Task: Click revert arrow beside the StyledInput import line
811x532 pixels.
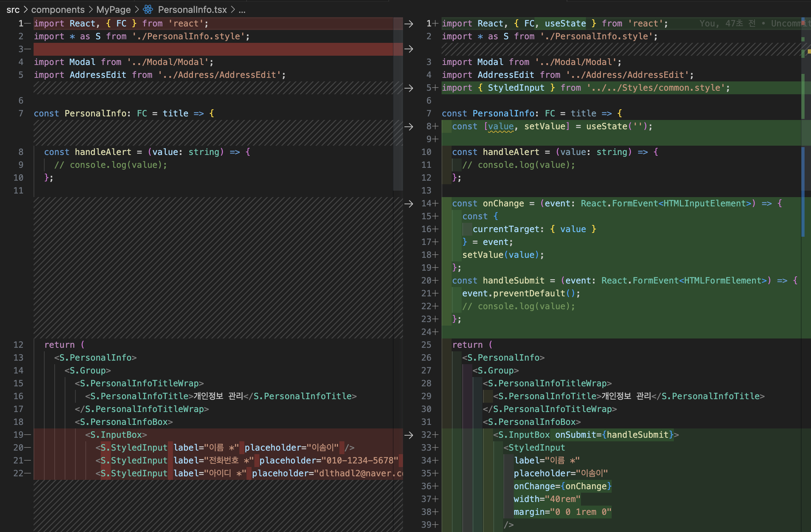Action: click(x=409, y=88)
